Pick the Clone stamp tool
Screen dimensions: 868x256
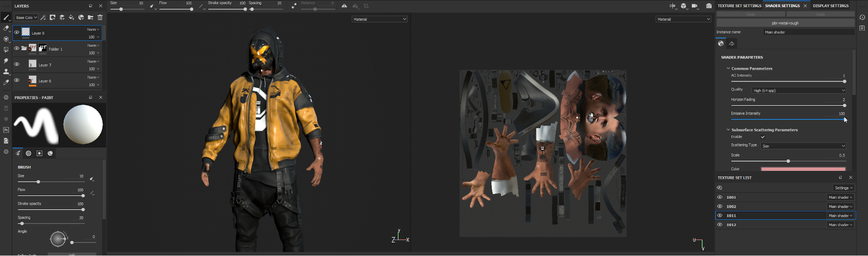6,72
